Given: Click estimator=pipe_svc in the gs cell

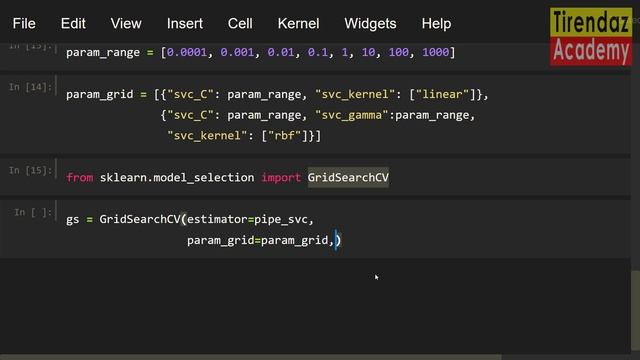Looking at the screenshot, I should pos(247,220).
